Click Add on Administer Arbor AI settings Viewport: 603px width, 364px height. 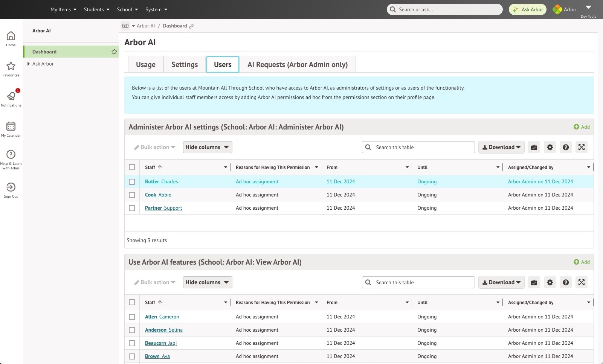click(x=582, y=127)
